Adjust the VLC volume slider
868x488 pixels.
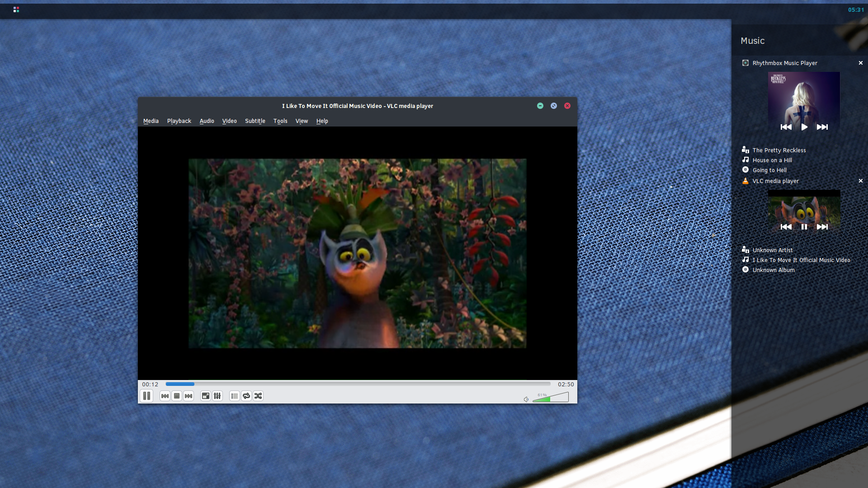(x=551, y=397)
